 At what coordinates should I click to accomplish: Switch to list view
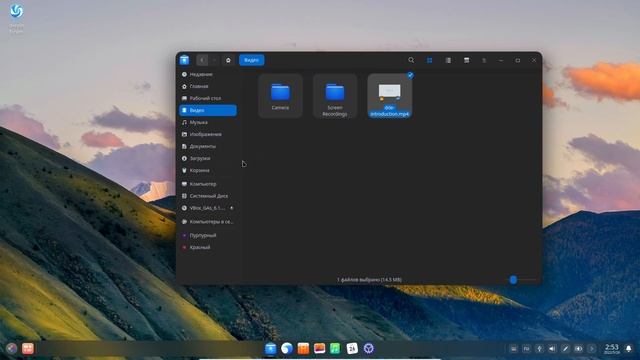(x=448, y=60)
